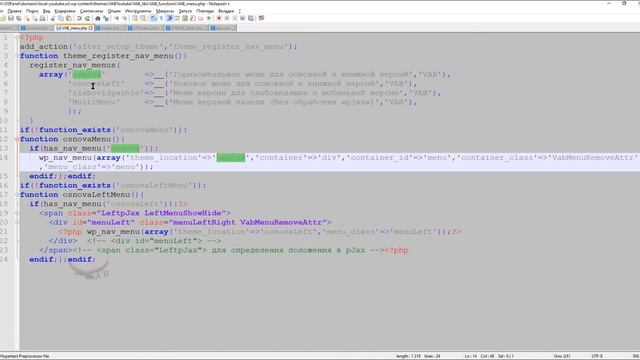Open the Макросы menu
Image resolution: width=640 pixels, height=360 pixels.
point(165,11)
